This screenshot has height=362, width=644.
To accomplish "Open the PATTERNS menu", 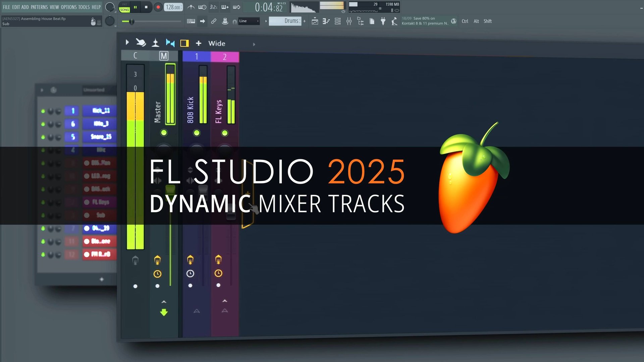I will click(x=39, y=7).
